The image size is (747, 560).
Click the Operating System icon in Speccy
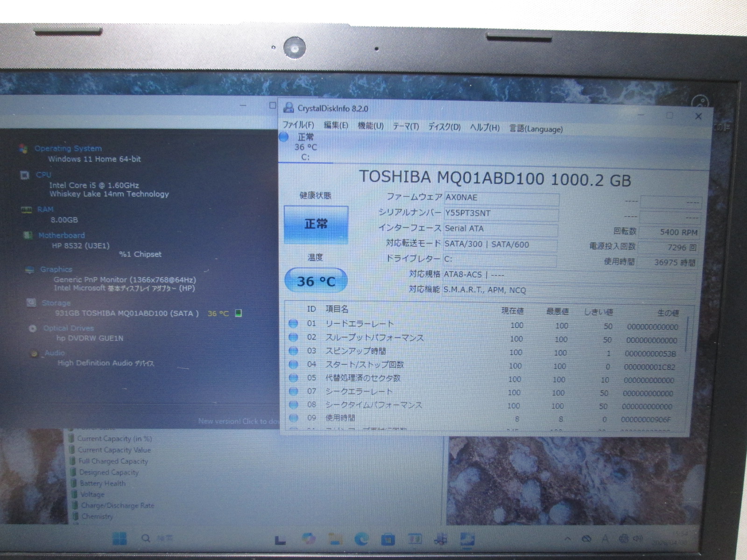pos(23,148)
